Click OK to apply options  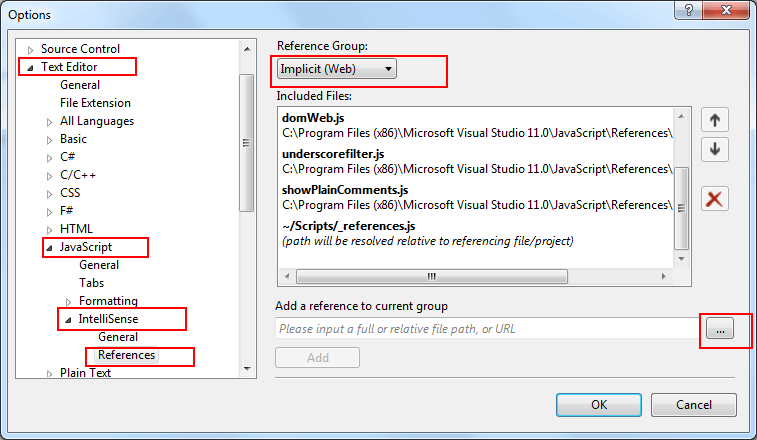pos(599,405)
